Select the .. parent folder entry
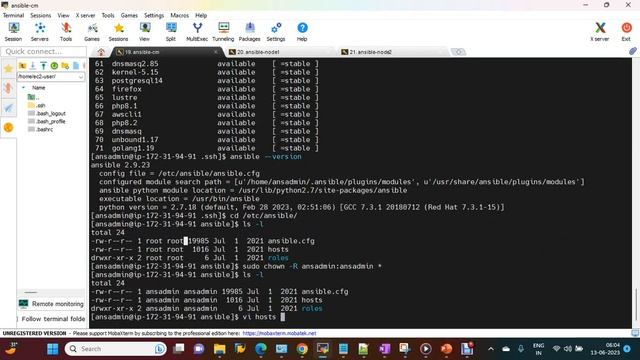 click(x=33, y=97)
